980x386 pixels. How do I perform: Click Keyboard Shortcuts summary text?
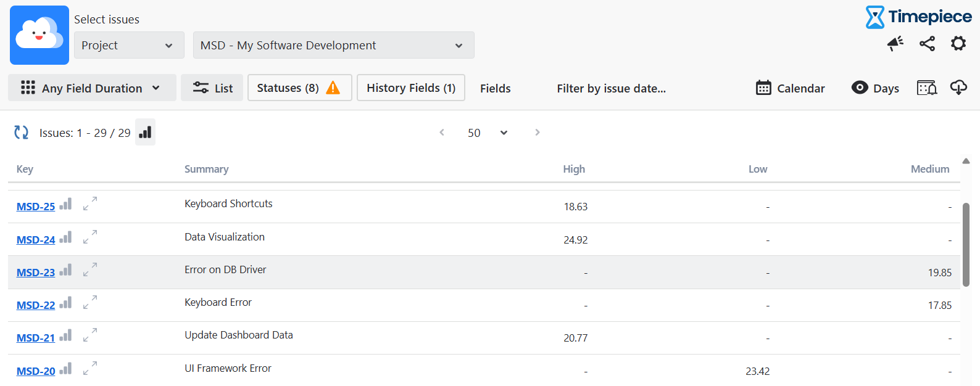coord(228,203)
